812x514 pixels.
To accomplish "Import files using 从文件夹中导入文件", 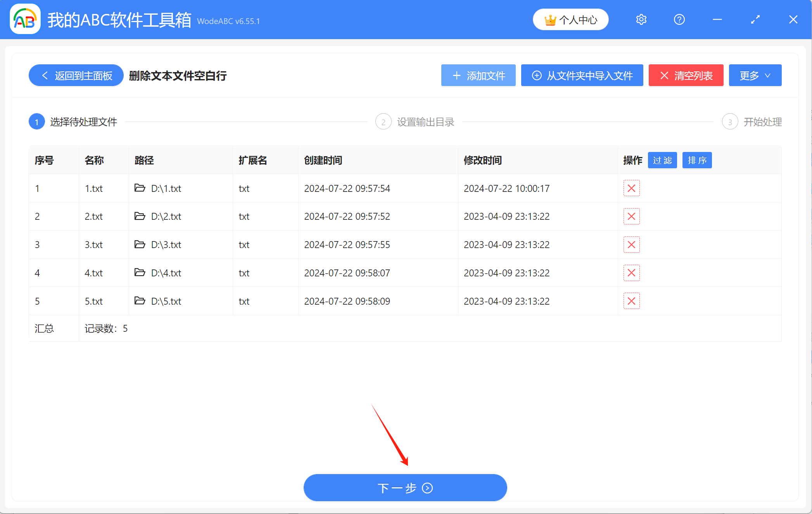I will pos(582,75).
